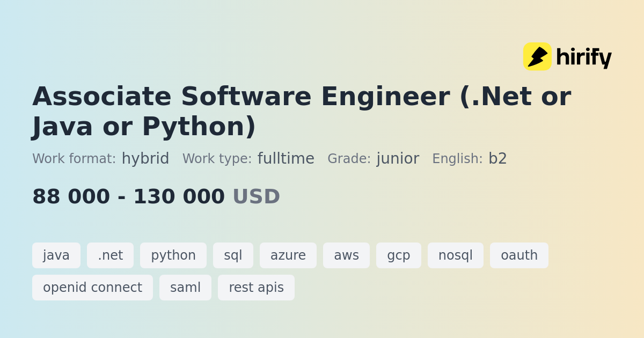Click the python skill tag
This screenshot has height=338, width=644.
[173, 255]
